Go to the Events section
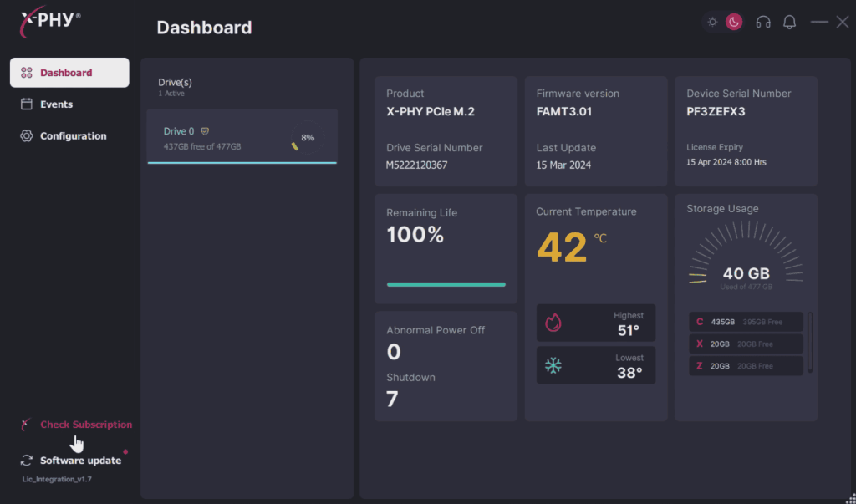 click(x=56, y=104)
